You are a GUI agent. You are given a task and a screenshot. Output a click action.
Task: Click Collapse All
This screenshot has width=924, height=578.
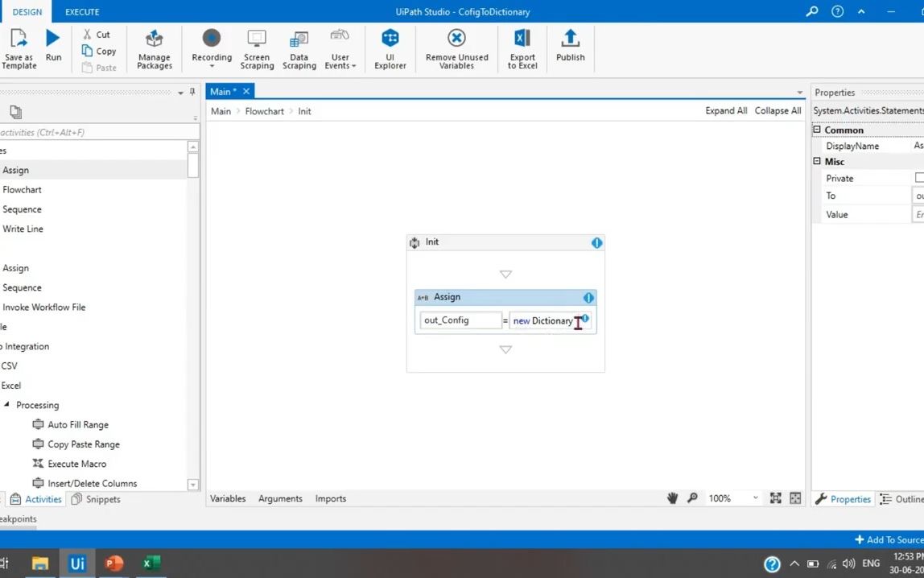pos(778,111)
